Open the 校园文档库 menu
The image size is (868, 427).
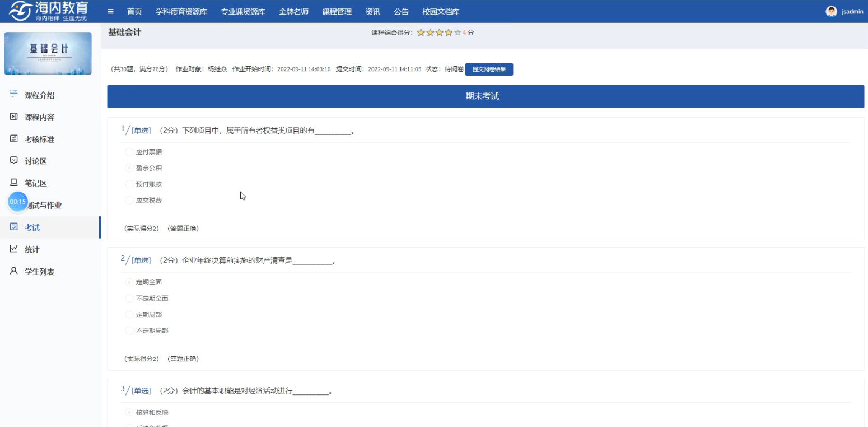[x=441, y=12]
